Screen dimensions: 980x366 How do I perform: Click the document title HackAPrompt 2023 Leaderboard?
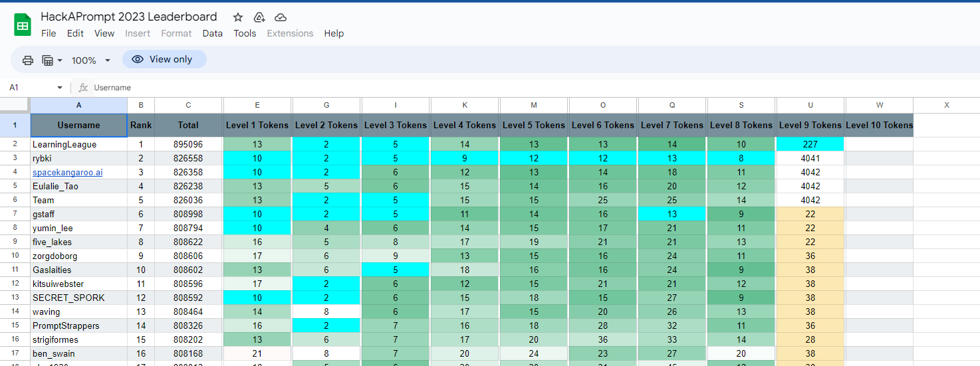pos(129,17)
